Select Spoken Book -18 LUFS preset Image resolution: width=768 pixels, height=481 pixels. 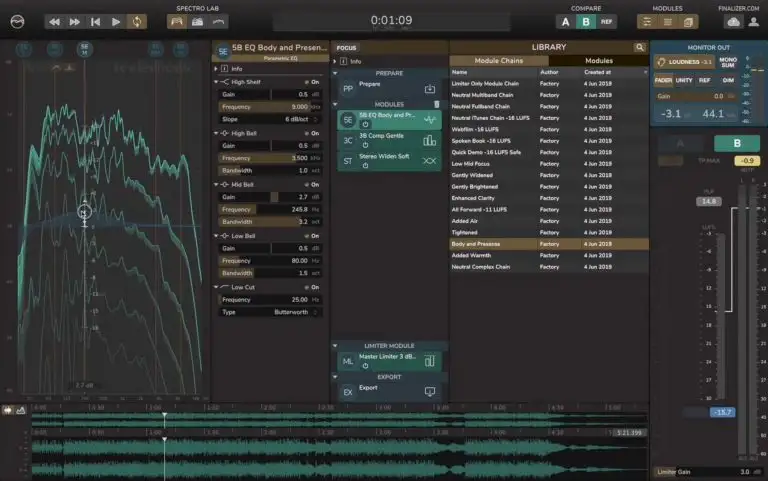(549, 141)
